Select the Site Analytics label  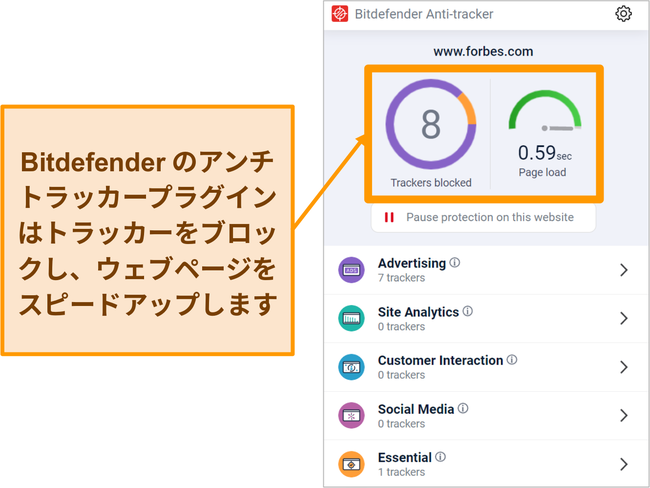point(418,312)
